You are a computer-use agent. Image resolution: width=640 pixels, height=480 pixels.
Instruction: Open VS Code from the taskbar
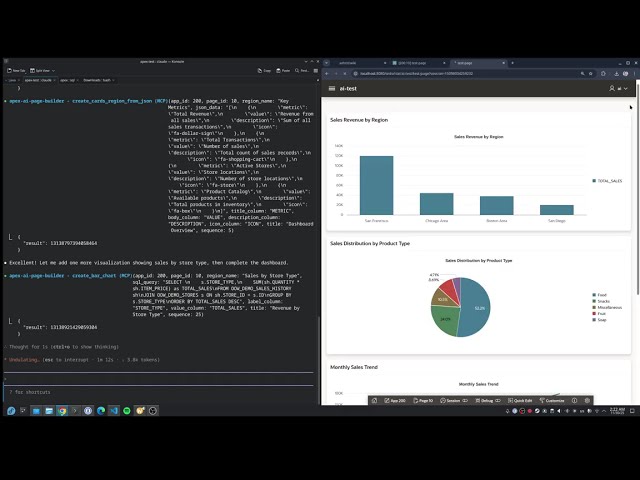[114, 411]
